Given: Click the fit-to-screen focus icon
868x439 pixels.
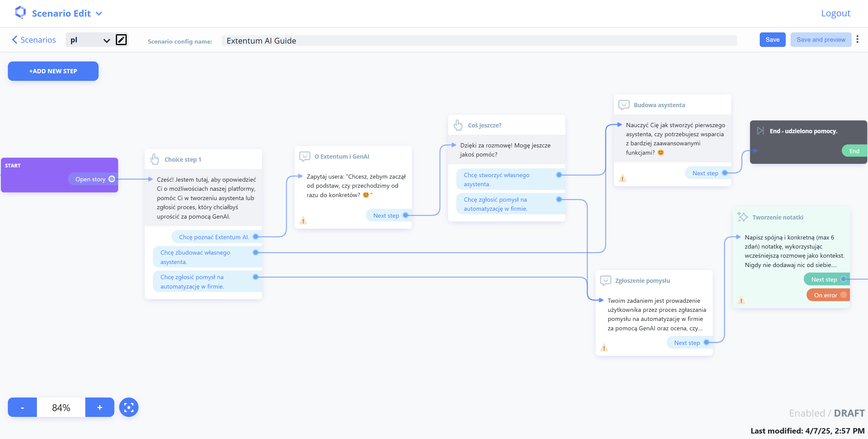Looking at the screenshot, I should tap(129, 407).
